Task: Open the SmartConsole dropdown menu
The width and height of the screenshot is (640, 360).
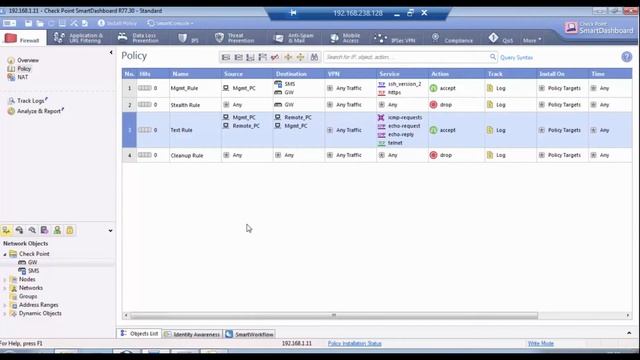Action: (x=170, y=23)
